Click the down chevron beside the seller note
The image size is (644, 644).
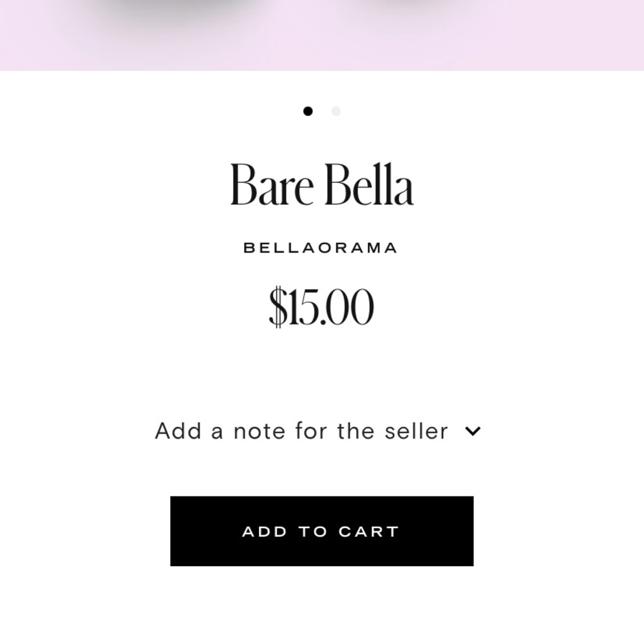473,431
